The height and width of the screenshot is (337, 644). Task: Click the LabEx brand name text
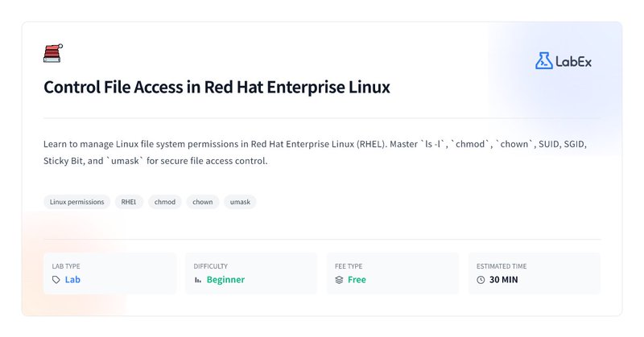[x=574, y=62]
